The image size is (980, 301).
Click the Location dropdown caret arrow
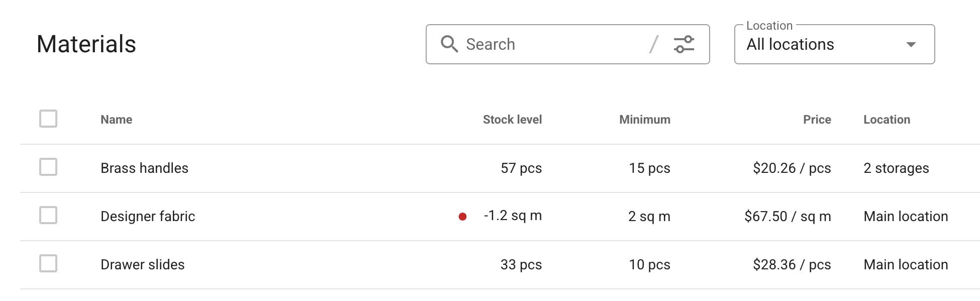911,45
